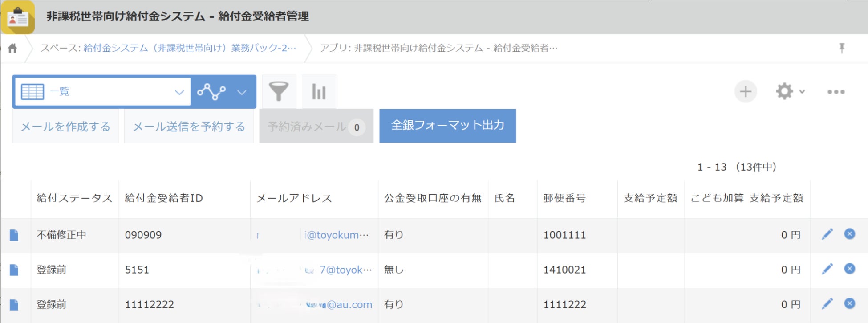Viewport: 868px width, 323px height.
Task: Open the filter funnel icon
Action: 279,91
